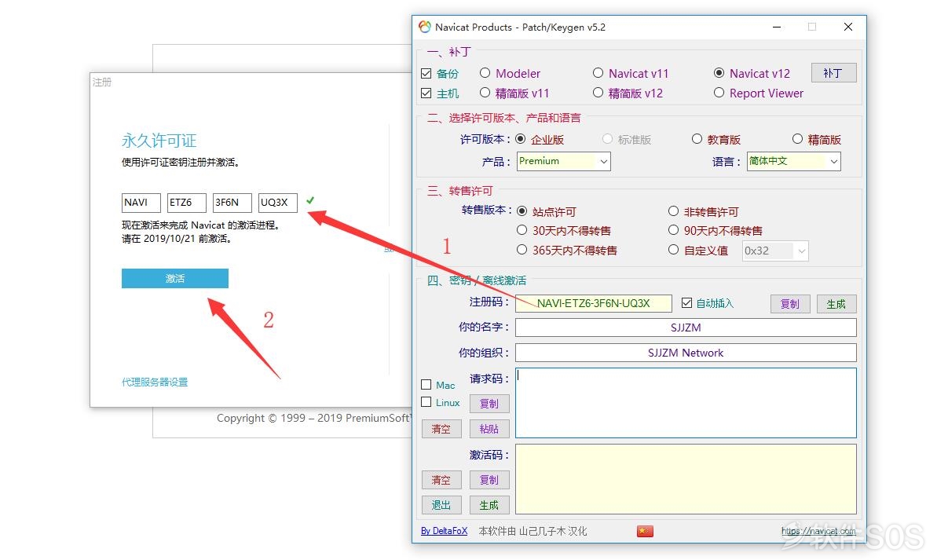Click the 退出 exit button
The width and height of the screenshot is (937, 560).
click(x=441, y=505)
